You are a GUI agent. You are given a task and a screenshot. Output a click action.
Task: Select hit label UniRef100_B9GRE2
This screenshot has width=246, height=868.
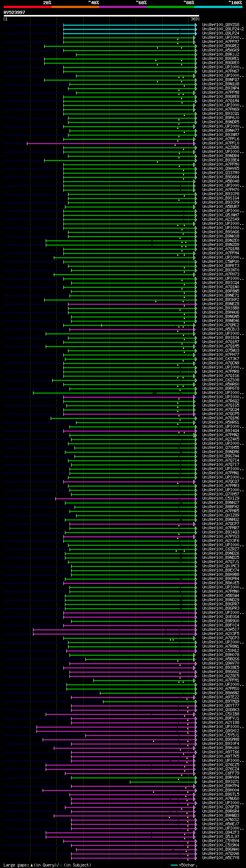(x=221, y=46)
